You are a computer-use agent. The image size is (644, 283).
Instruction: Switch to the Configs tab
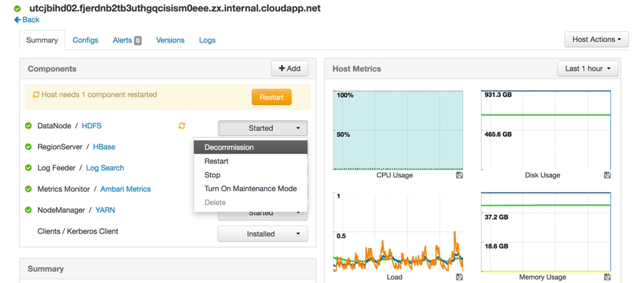point(85,40)
